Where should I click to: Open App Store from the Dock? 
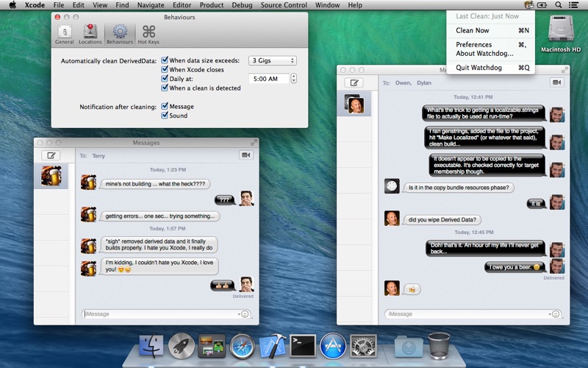[333, 346]
